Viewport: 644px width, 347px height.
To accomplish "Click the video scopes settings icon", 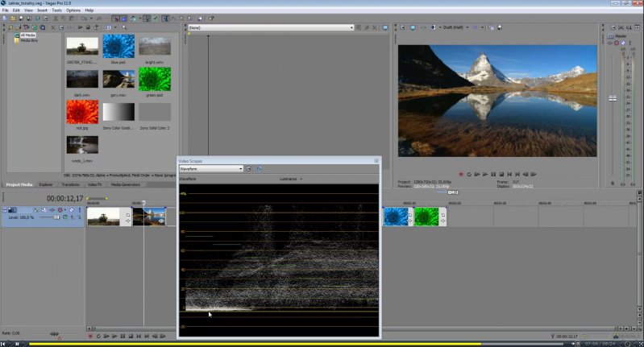I will (250, 169).
